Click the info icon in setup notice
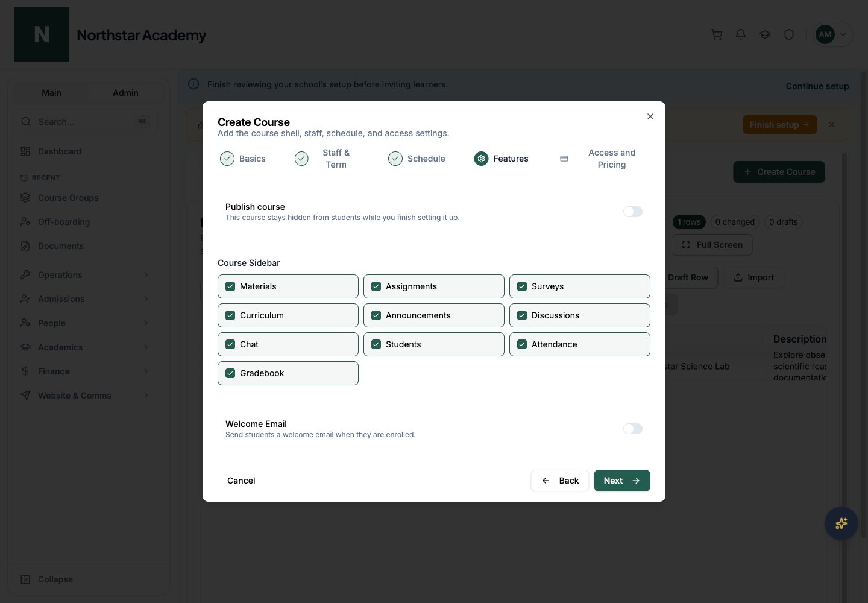 click(x=193, y=84)
